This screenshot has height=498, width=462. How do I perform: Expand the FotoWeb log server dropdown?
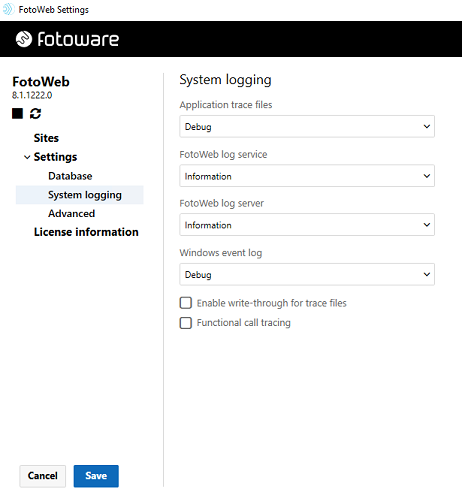307,225
